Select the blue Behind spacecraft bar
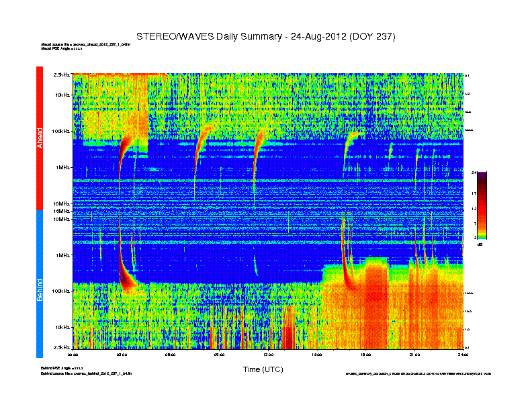Viewport: 532px width, 411px height. (x=39, y=284)
